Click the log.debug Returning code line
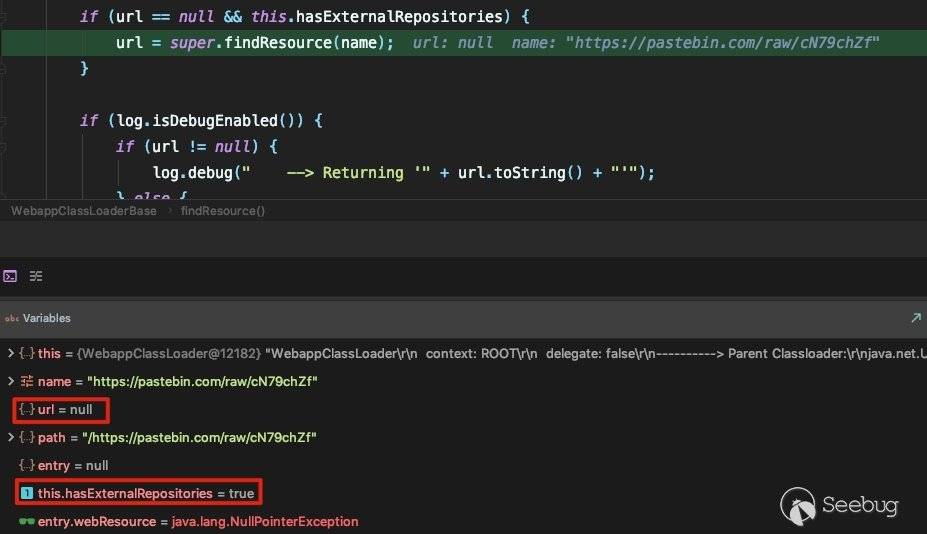 pyautogui.click(x=404, y=173)
